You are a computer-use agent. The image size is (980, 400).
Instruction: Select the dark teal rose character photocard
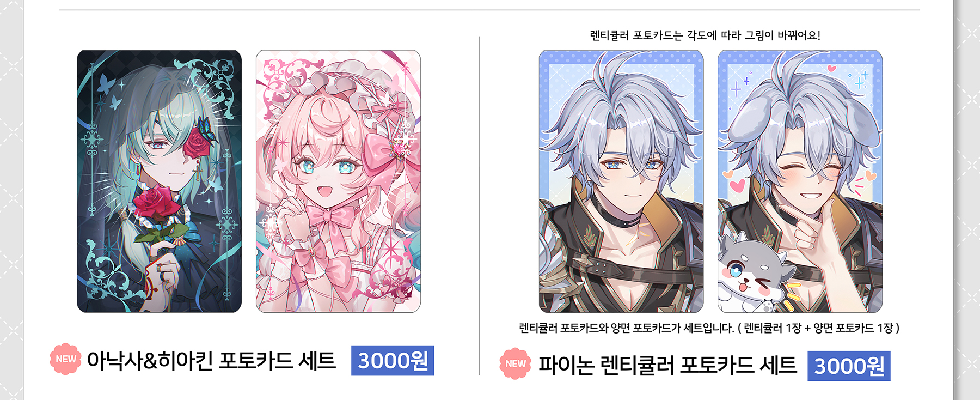pyautogui.click(x=160, y=181)
